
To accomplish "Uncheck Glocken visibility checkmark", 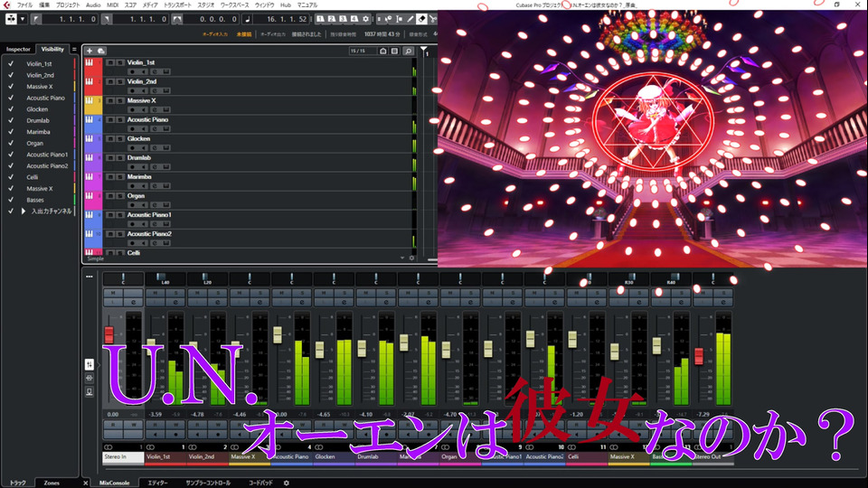I will click(10, 109).
